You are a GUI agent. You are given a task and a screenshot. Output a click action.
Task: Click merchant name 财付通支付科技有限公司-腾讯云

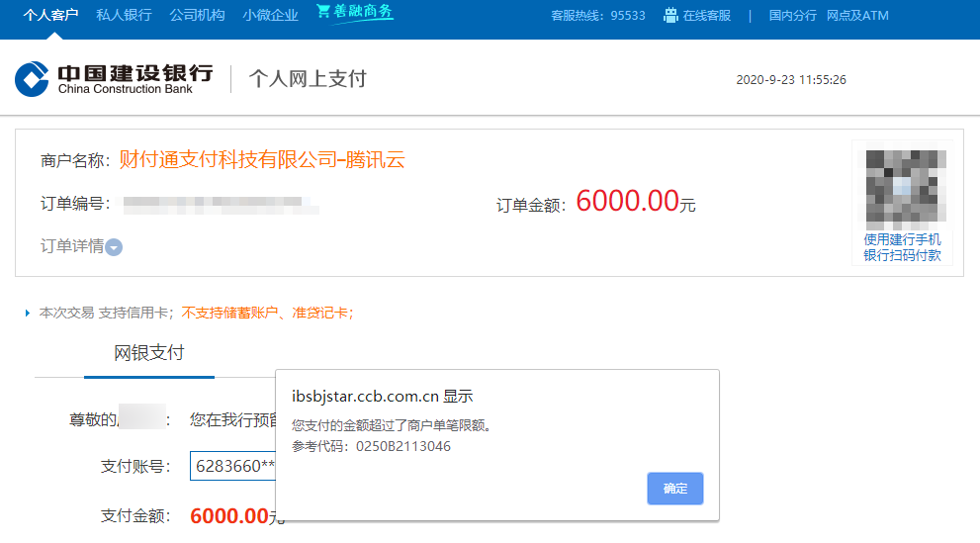tap(262, 160)
